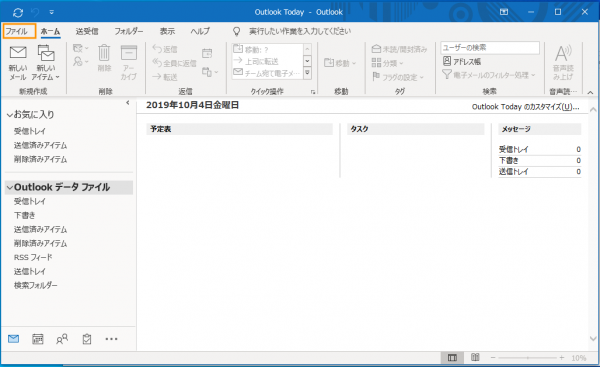Viewport: 600px width, 367px height.
Task: Switch to the 送受信 tab
Action: click(x=87, y=31)
